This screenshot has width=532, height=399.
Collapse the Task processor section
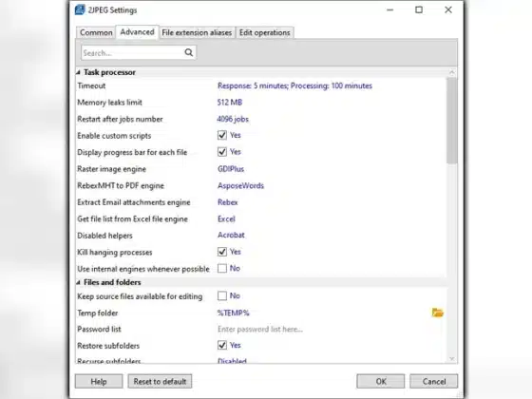pos(78,72)
